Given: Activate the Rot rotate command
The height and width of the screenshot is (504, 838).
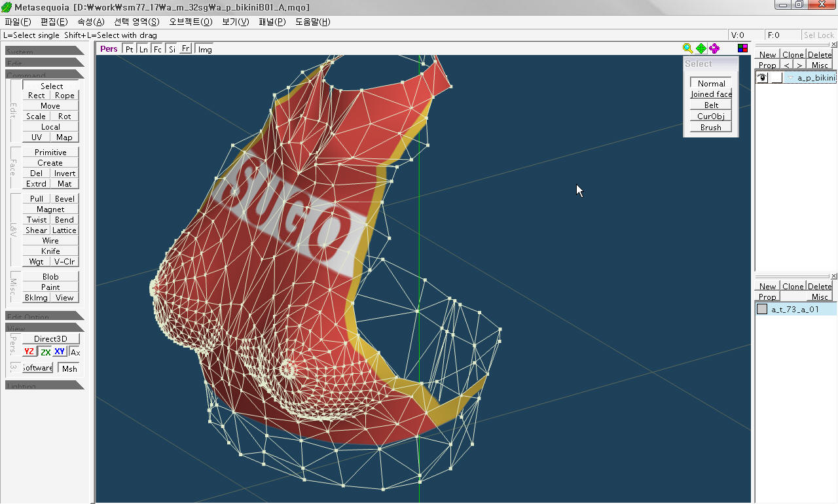Looking at the screenshot, I should [64, 116].
